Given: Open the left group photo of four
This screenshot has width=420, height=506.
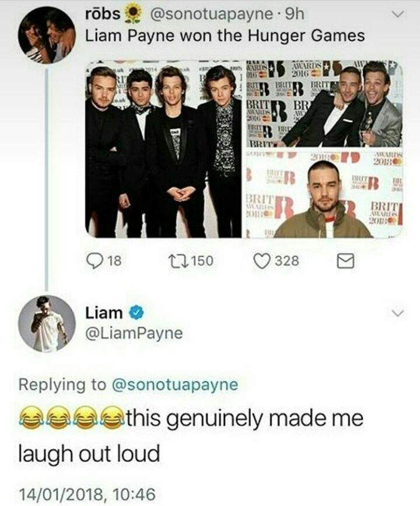Looking at the screenshot, I should 163,150.
